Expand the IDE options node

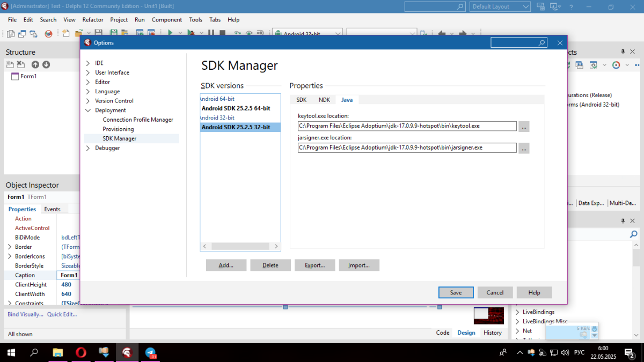click(x=88, y=63)
